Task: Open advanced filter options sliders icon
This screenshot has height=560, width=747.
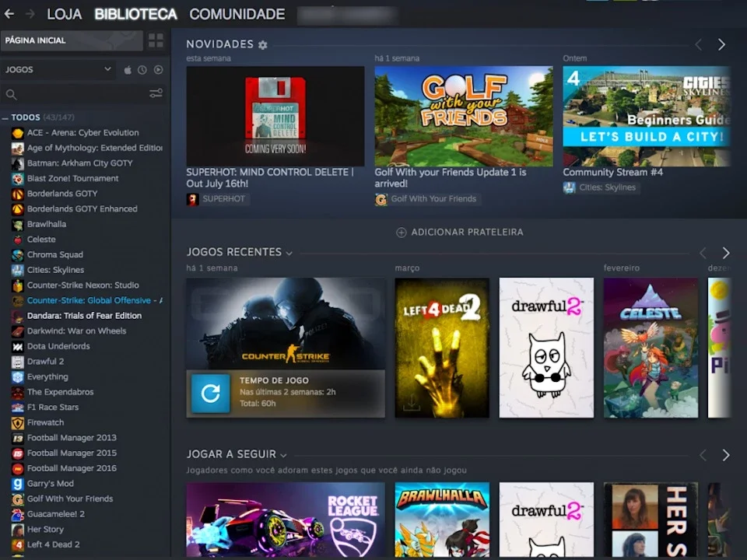Action: pos(156,93)
